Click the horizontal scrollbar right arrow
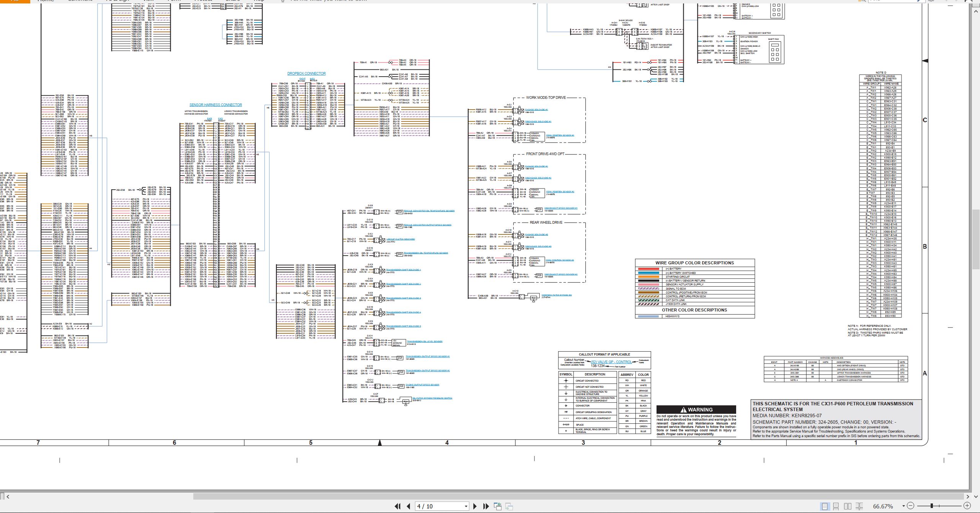980x513 pixels. (x=968, y=497)
